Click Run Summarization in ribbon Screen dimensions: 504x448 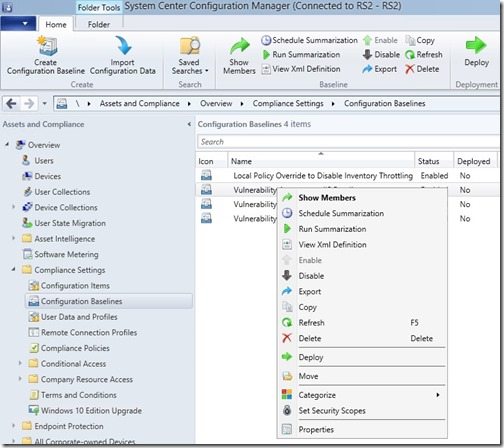click(x=301, y=55)
